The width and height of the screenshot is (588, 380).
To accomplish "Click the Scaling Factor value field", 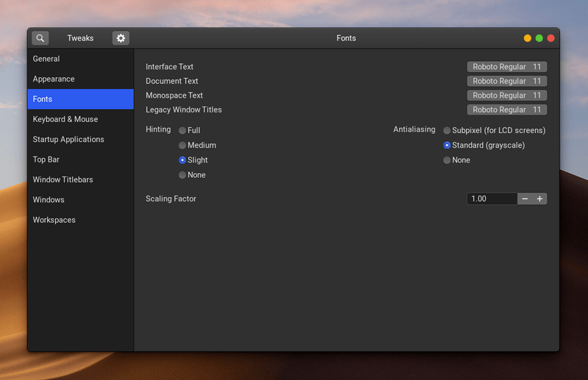I will (x=492, y=198).
